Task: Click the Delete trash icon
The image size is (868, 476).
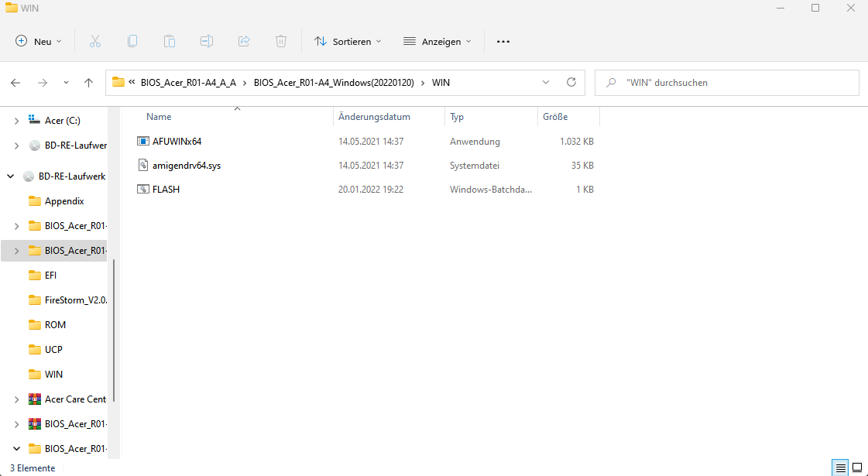Action: [x=280, y=42]
